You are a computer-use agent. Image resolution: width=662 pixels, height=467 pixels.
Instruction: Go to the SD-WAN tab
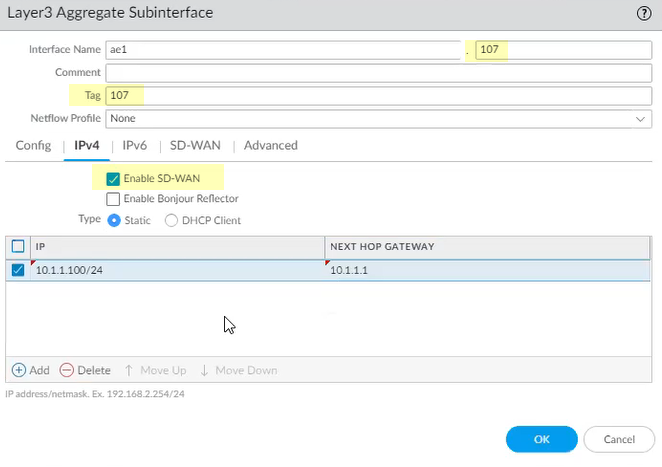194,145
